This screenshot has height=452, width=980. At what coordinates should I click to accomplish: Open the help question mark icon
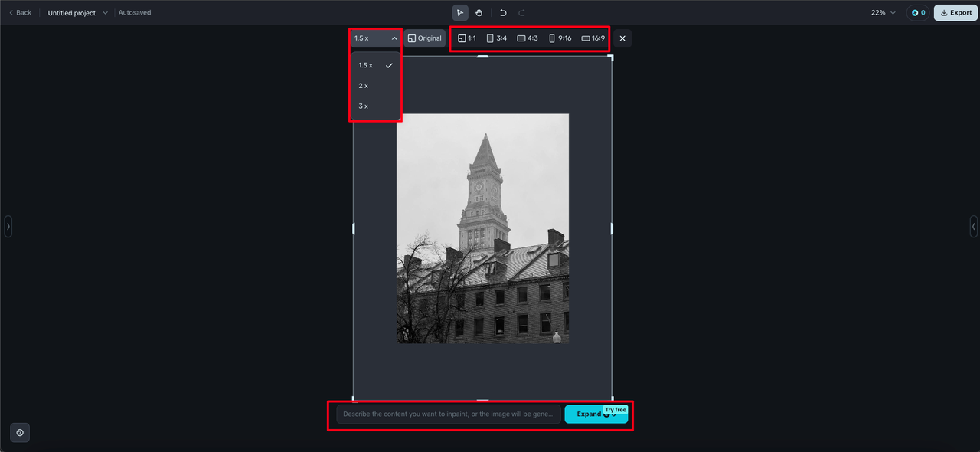click(x=20, y=433)
